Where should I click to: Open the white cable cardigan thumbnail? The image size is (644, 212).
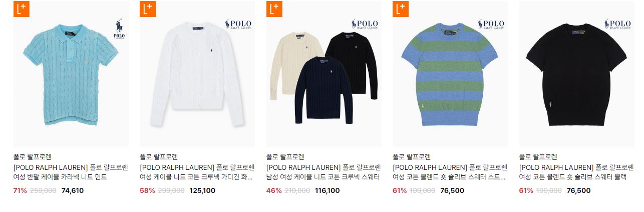click(x=197, y=74)
